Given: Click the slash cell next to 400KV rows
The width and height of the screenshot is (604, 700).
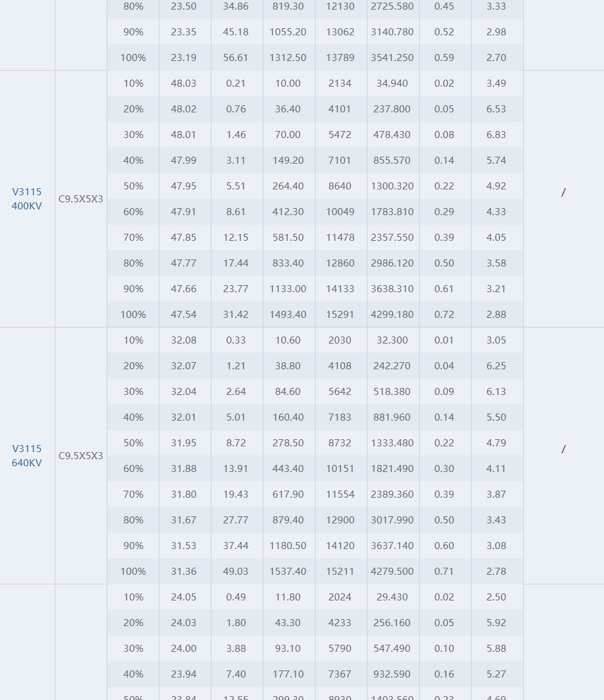Looking at the screenshot, I should coord(564,193).
